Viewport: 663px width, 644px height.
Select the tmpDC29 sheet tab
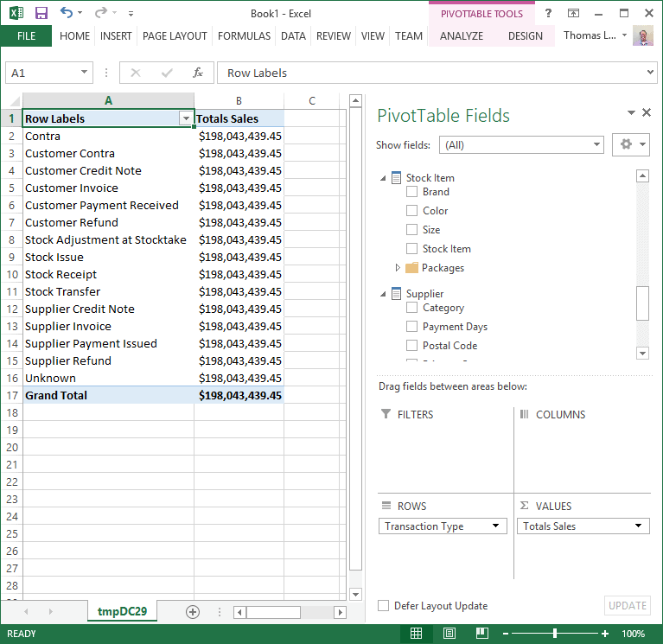[122, 611]
